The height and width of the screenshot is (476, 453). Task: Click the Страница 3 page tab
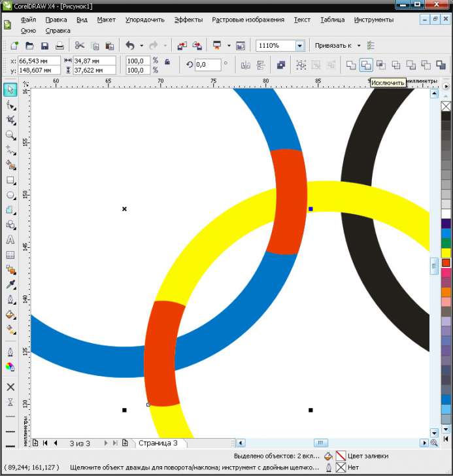tap(158, 443)
